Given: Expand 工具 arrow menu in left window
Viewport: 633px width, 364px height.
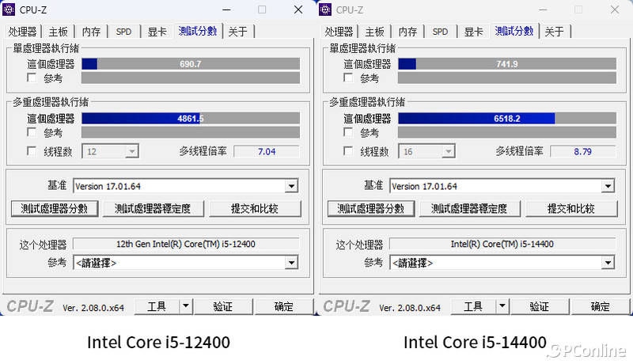Looking at the screenshot, I should (186, 306).
